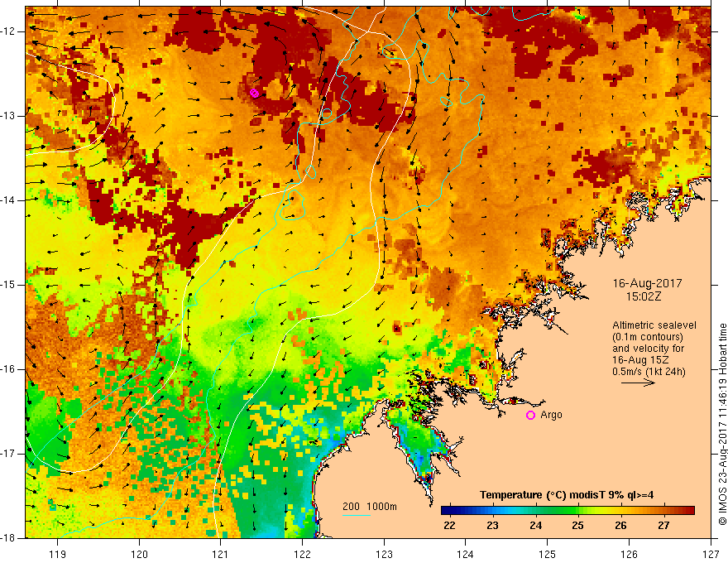Click longitude axis label '123'

pos(384,554)
